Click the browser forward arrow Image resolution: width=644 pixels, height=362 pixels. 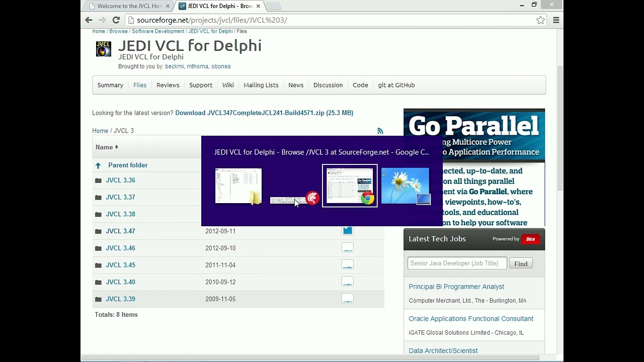point(102,20)
